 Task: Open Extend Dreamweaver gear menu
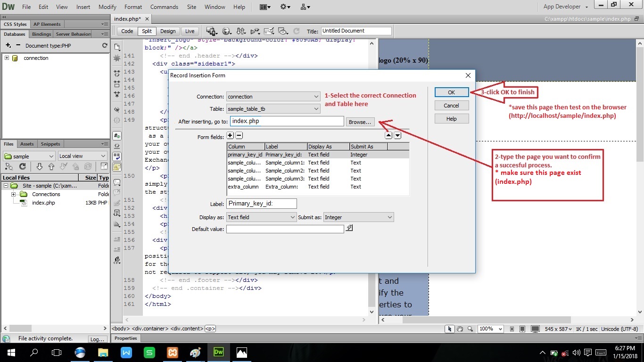pyautogui.click(x=285, y=7)
